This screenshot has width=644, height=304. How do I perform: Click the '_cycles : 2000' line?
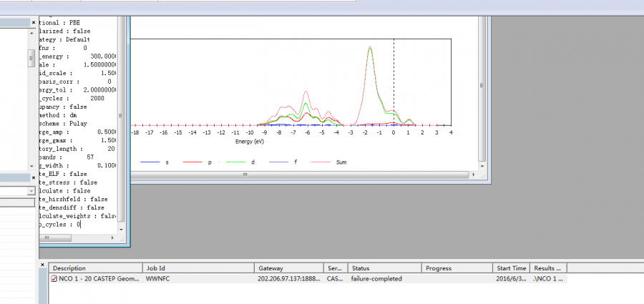point(72,99)
